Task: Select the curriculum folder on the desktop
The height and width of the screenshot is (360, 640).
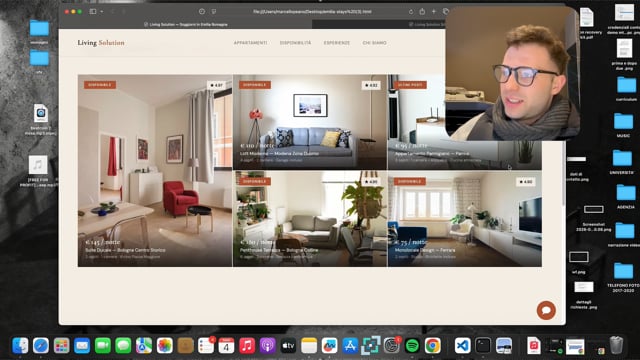Action: 627,85
